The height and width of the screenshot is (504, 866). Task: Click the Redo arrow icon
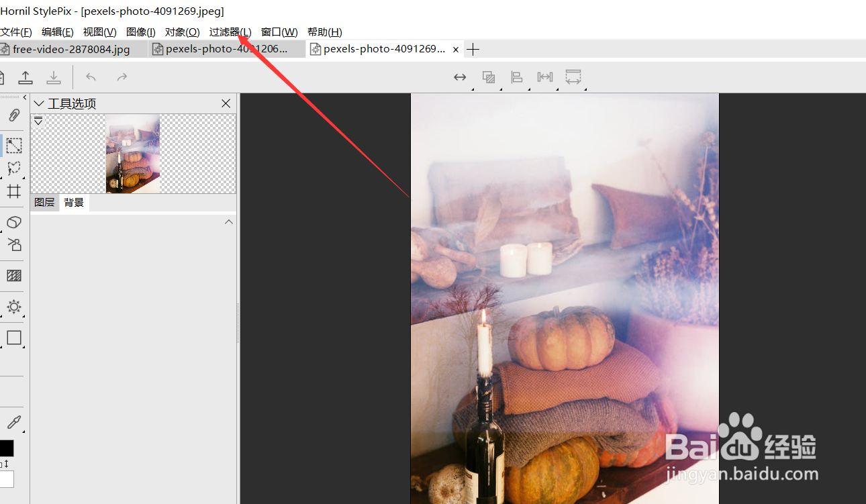coord(122,77)
